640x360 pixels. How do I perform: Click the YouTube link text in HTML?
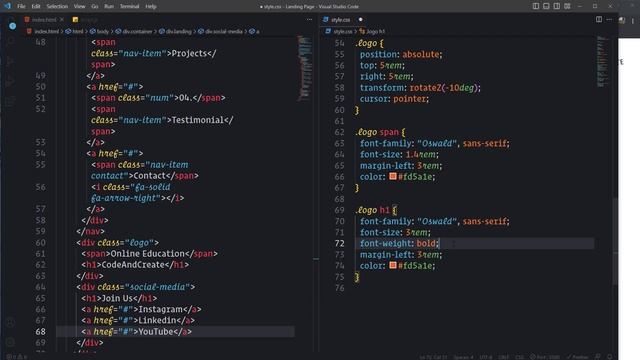click(156, 331)
